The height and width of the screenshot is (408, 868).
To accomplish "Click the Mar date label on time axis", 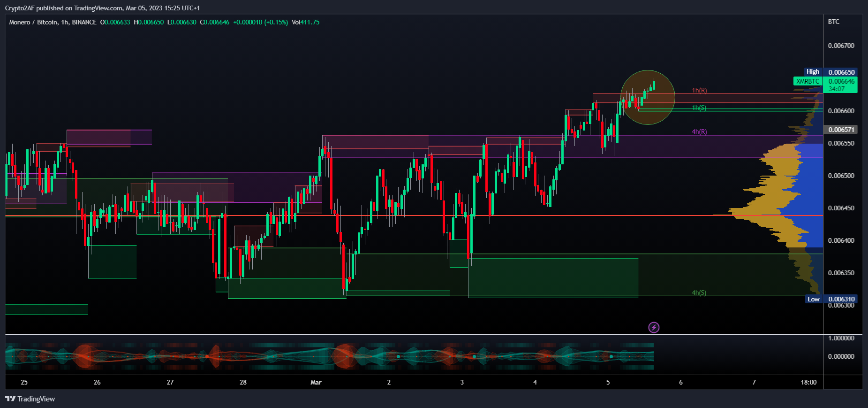I will coord(316,382).
